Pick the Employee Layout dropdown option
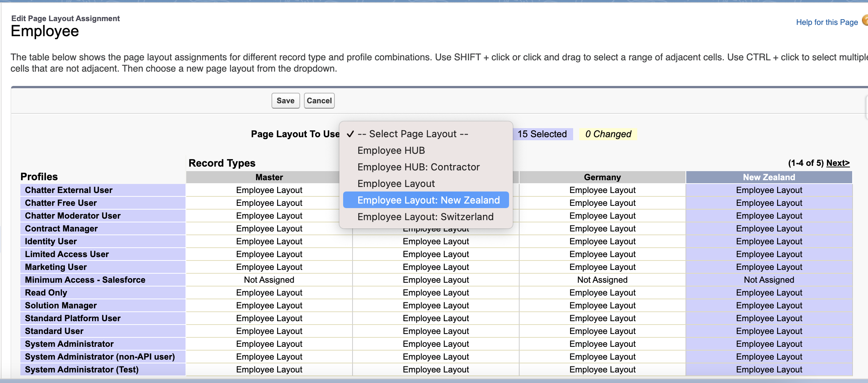This screenshot has height=383, width=868. click(x=396, y=184)
